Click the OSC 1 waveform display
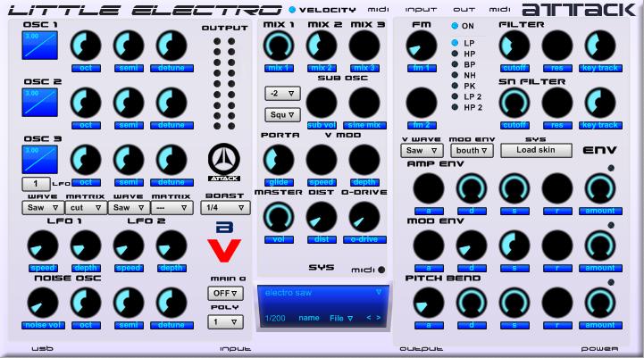Viewport: 644px width, 358px height. point(40,46)
